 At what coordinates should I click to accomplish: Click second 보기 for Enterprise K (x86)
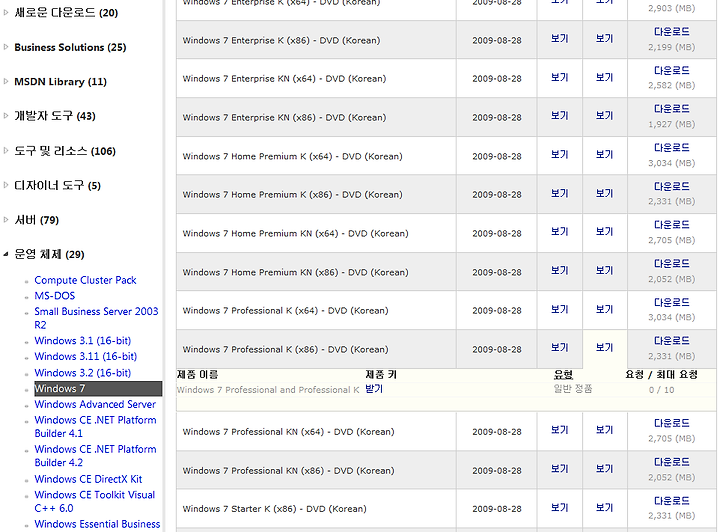click(604, 39)
